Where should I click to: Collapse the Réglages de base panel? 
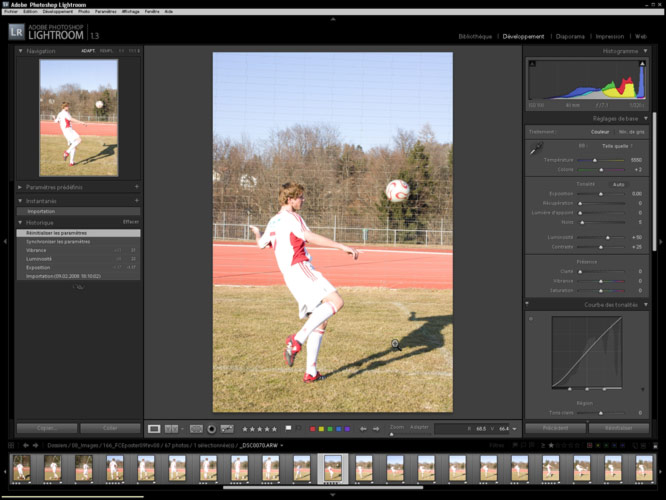(645, 118)
